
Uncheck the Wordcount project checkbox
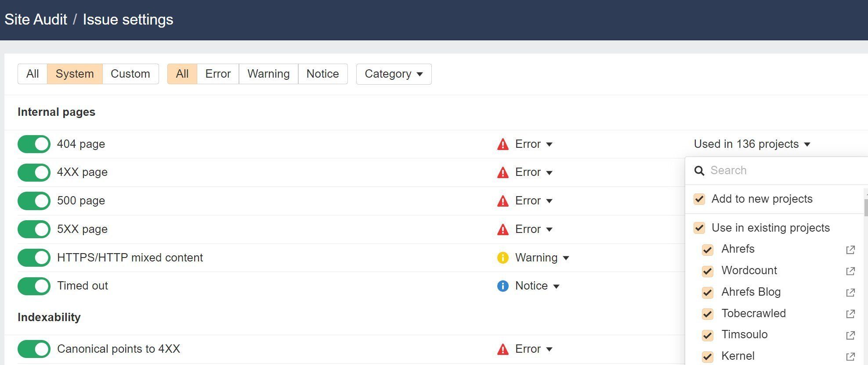pyautogui.click(x=707, y=271)
